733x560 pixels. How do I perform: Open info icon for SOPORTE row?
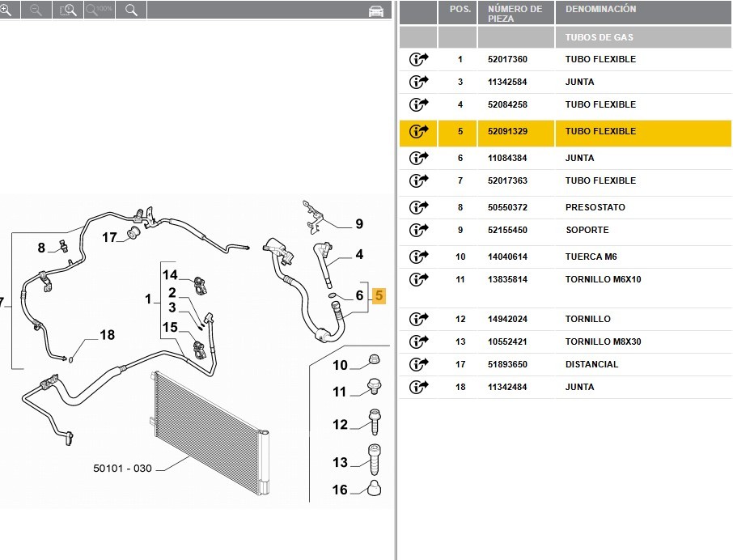coord(418,230)
